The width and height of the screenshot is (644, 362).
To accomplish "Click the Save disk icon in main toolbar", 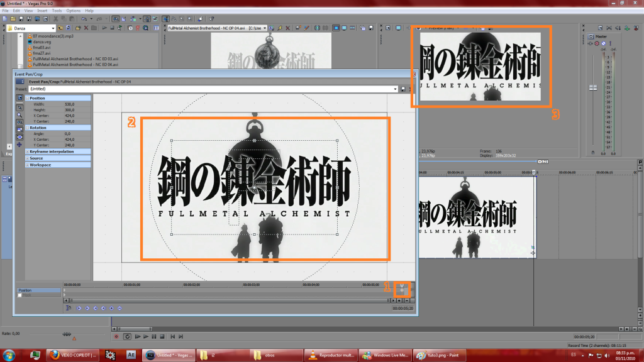I will [x=21, y=19].
